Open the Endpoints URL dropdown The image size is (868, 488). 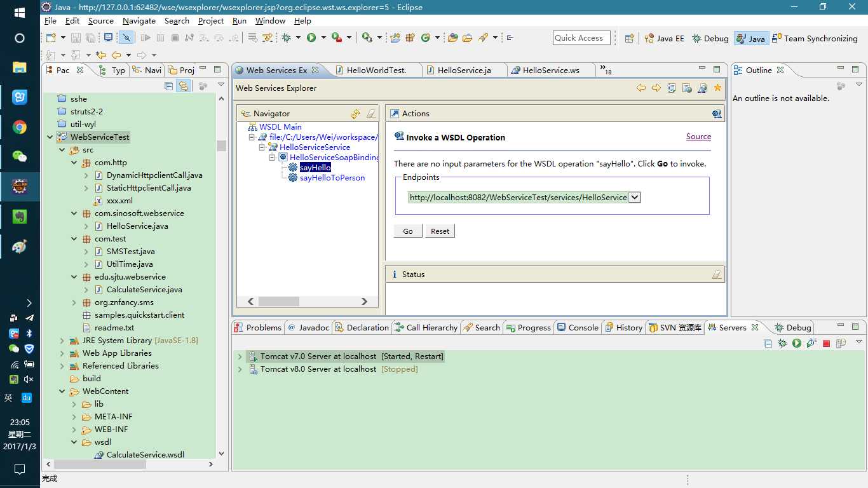[x=635, y=198]
